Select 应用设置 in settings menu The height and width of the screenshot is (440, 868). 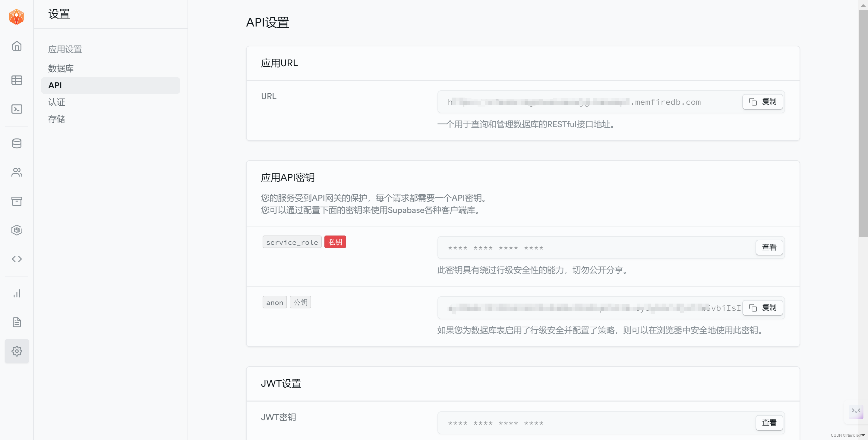pyautogui.click(x=65, y=49)
